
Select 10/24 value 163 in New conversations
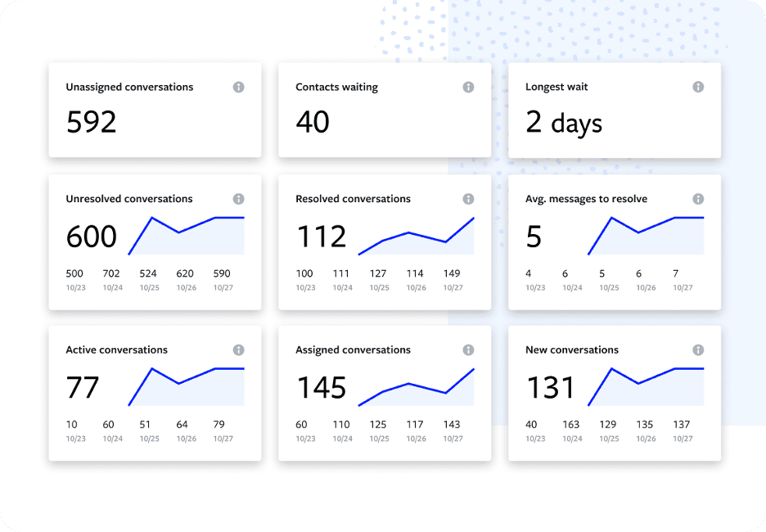(570, 424)
